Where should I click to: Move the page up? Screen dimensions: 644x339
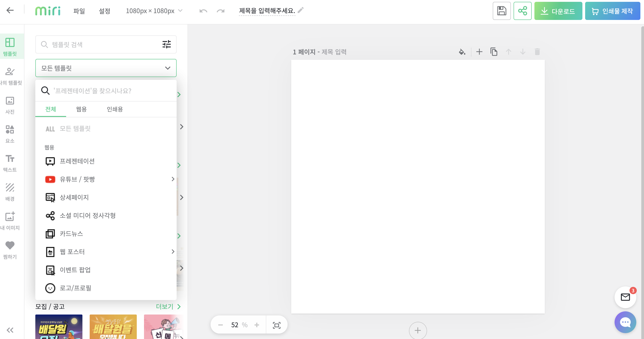[508, 52]
